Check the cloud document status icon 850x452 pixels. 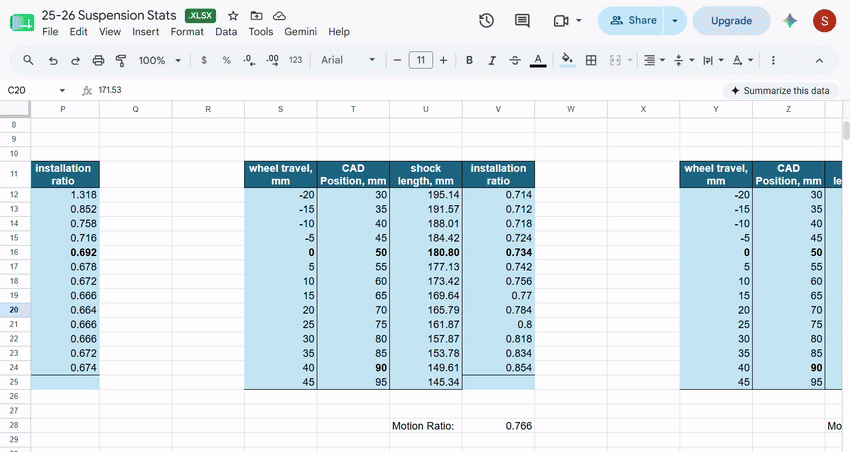pyautogui.click(x=279, y=16)
